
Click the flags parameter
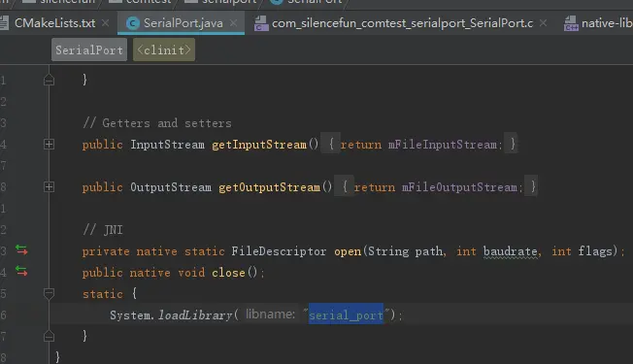point(595,251)
